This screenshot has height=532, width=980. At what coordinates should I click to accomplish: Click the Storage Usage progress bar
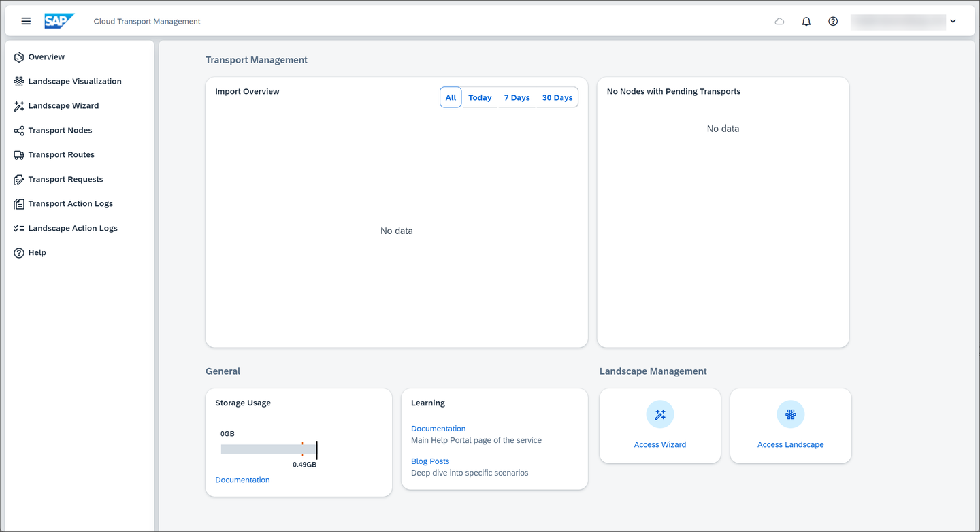pos(269,449)
